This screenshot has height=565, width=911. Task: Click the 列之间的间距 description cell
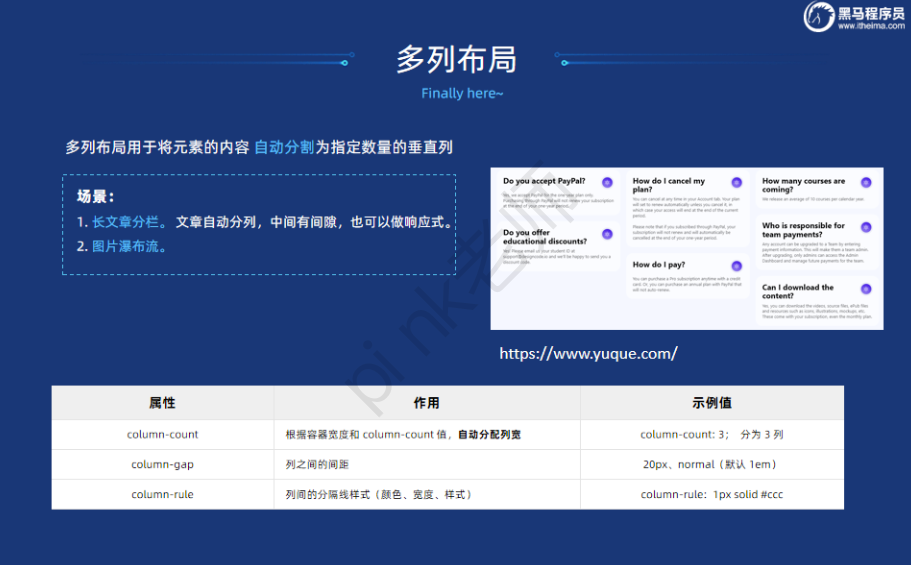(x=426, y=464)
